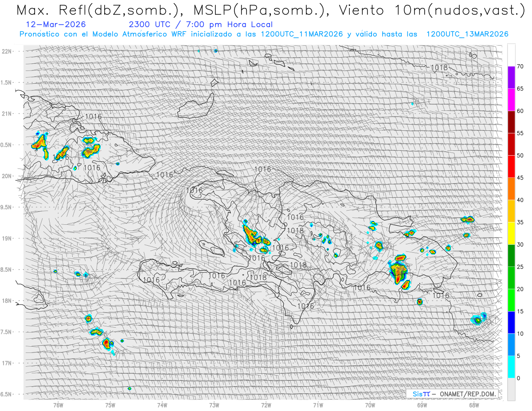The width and height of the screenshot is (532, 411).
Task: Select the cyan 0–5 dBZ colorbar segment
Action: [511, 367]
